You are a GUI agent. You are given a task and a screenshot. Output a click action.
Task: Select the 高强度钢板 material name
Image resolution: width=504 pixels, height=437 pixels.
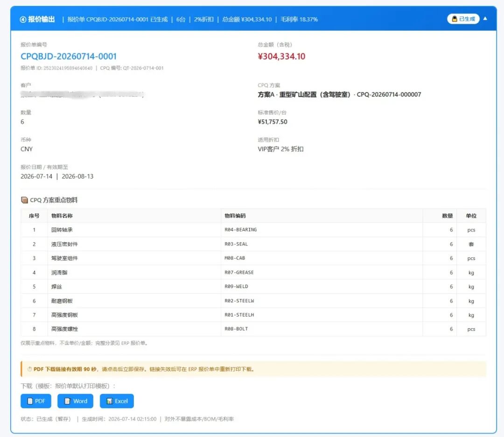64,315
